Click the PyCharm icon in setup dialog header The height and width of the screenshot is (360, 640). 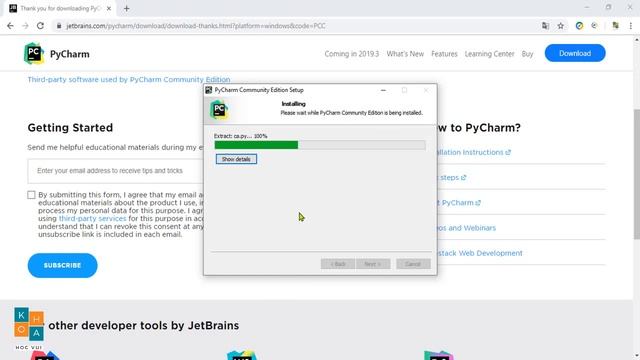pyautogui.click(x=219, y=110)
